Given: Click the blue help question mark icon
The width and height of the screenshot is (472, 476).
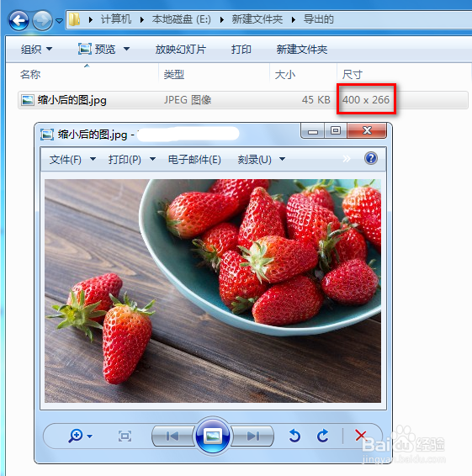Looking at the screenshot, I should point(371,158).
